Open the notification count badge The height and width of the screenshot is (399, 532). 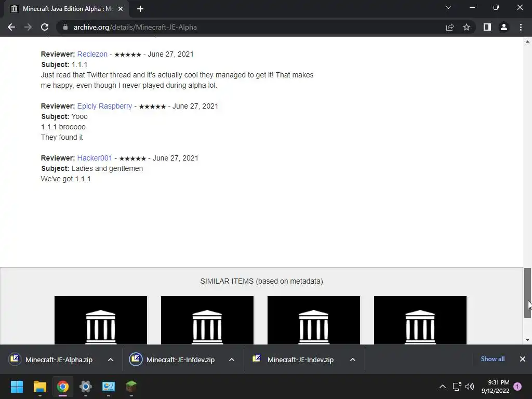517,387
